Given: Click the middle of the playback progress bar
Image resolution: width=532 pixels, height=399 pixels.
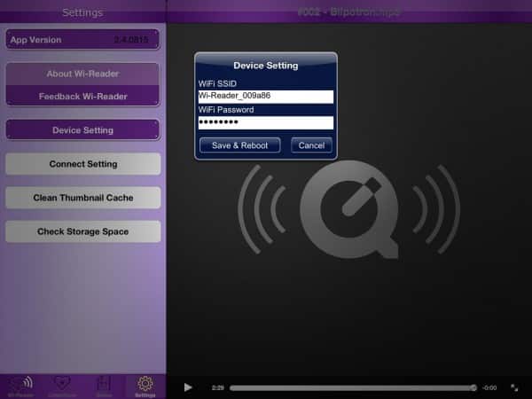Looking at the screenshot, I should 351,387.
